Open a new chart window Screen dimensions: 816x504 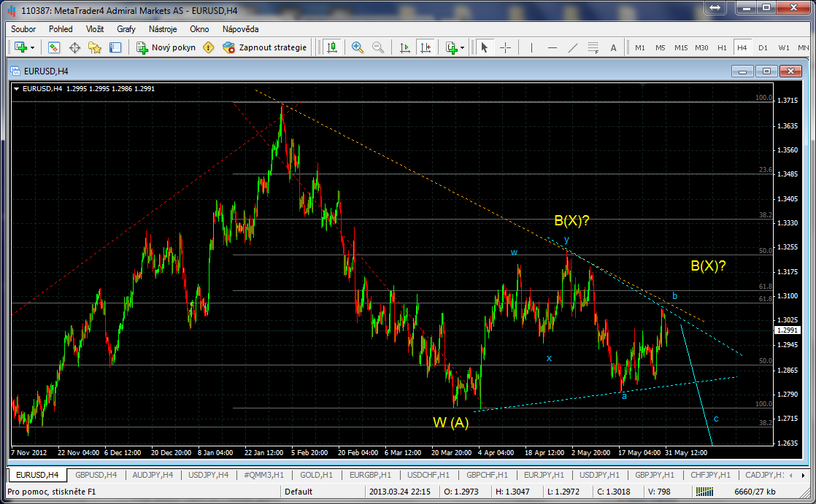click(x=21, y=47)
